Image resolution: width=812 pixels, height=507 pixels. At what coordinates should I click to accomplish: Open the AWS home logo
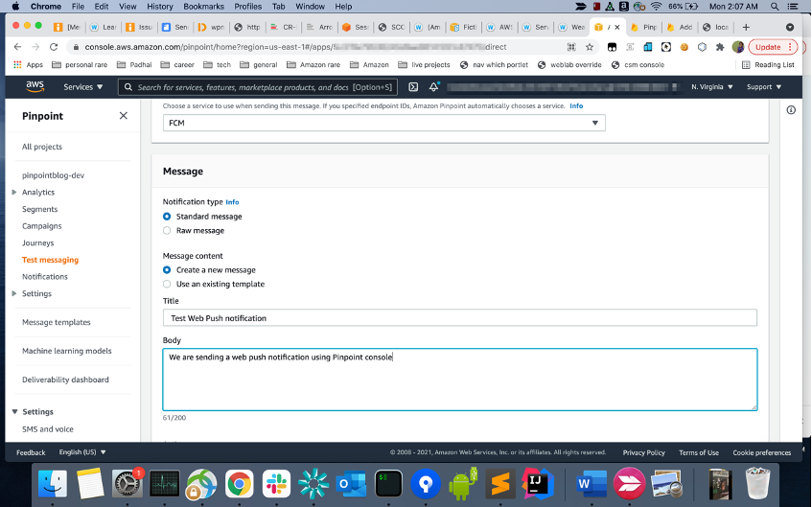[35, 86]
